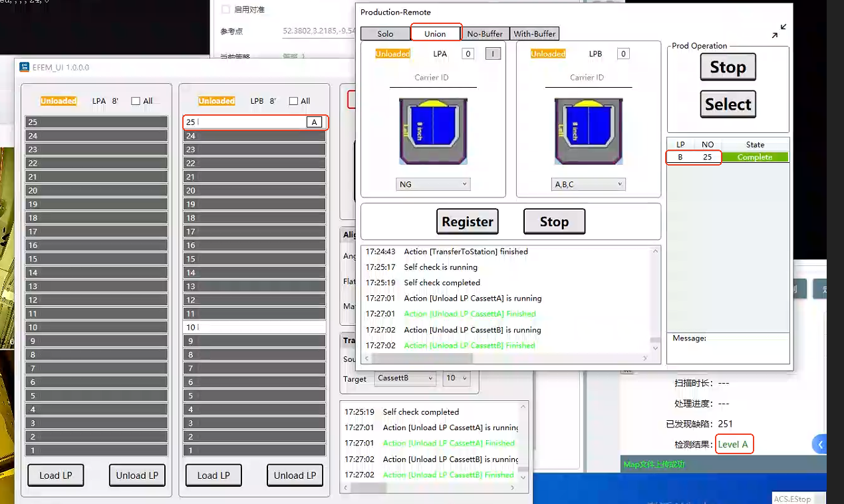Open the NG dropdown under LPA cassette

point(433,184)
